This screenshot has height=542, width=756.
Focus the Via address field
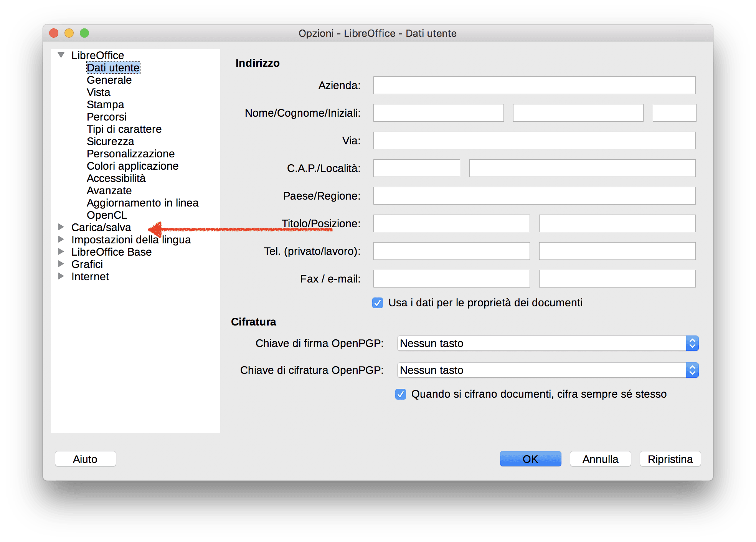[x=534, y=140]
